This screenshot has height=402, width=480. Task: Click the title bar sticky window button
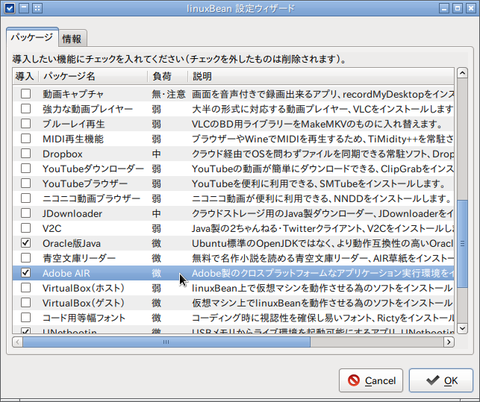click(37, 8)
